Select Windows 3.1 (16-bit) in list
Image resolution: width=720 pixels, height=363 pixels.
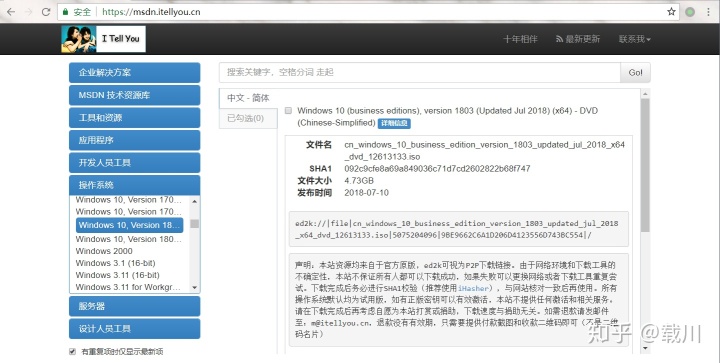[x=116, y=263]
